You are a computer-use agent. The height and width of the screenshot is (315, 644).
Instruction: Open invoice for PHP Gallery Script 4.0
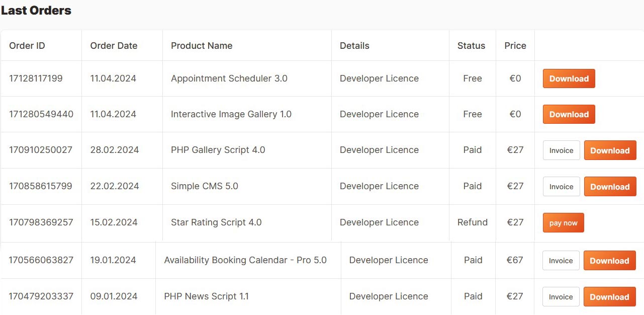click(561, 150)
